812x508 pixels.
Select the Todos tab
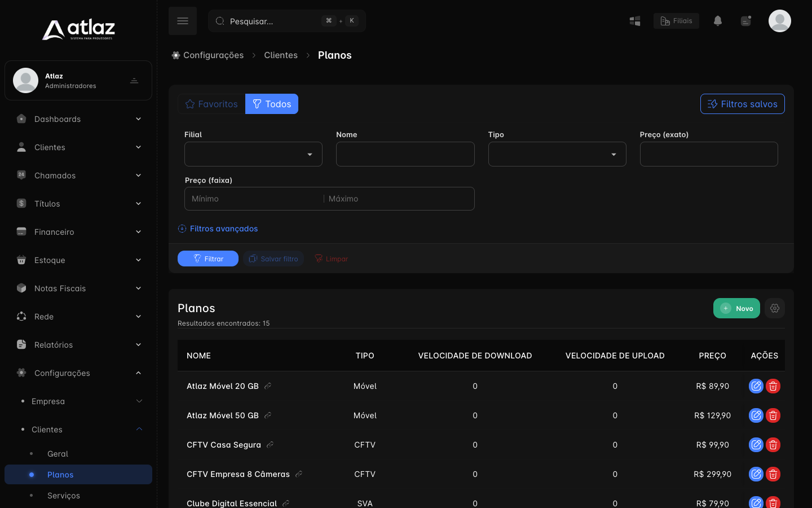pos(272,104)
